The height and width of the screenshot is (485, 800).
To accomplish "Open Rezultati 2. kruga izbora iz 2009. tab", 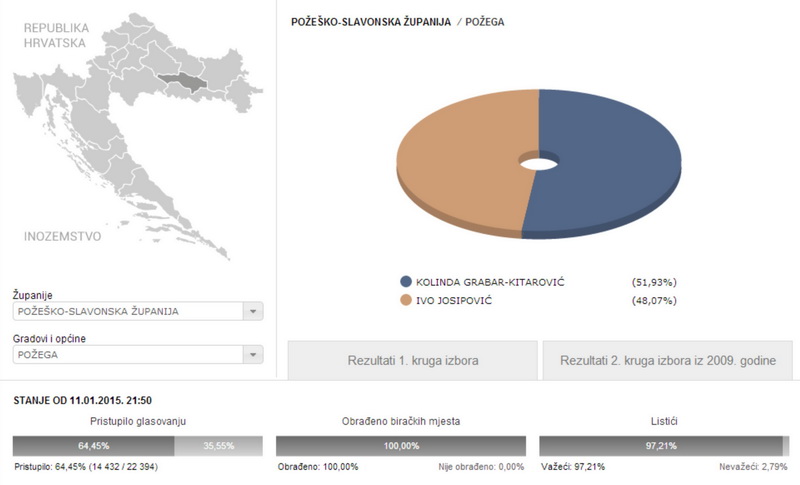I will tap(668, 361).
